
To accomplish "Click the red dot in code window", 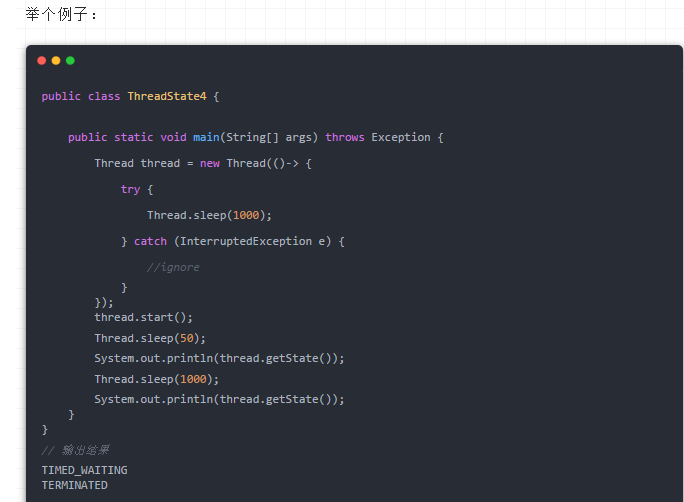I will pos(42,61).
